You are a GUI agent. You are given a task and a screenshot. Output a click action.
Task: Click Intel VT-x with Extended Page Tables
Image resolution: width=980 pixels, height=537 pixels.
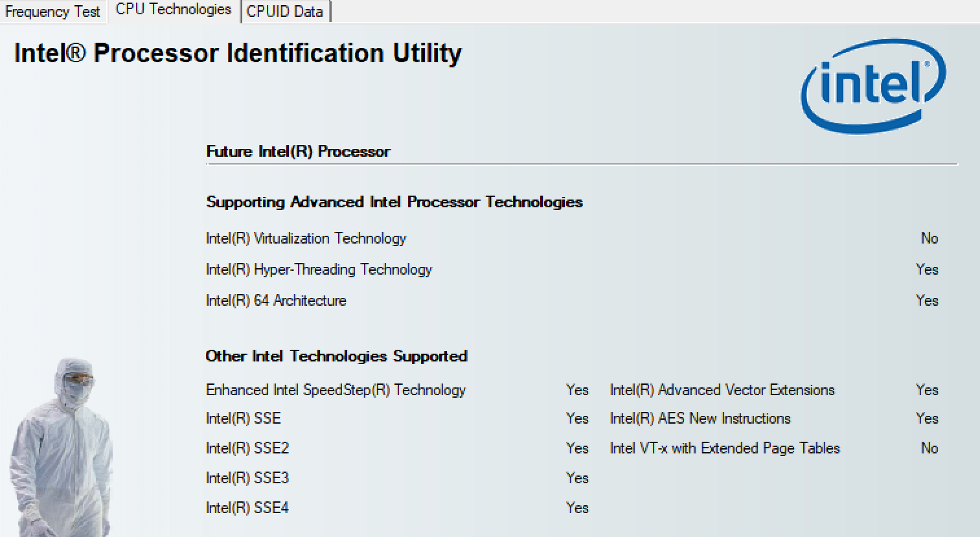pos(725,448)
